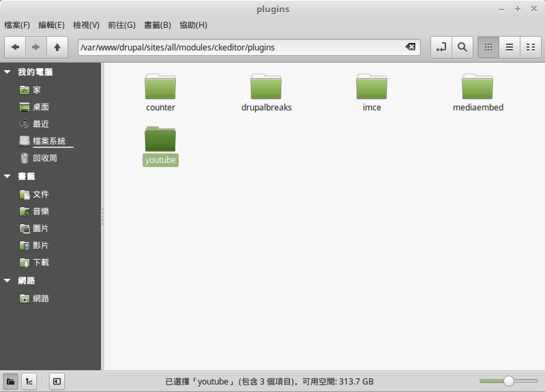Switch to compact view
Image resolution: width=545 pixels, height=392 pixels.
pyautogui.click(x=531, y=47)
